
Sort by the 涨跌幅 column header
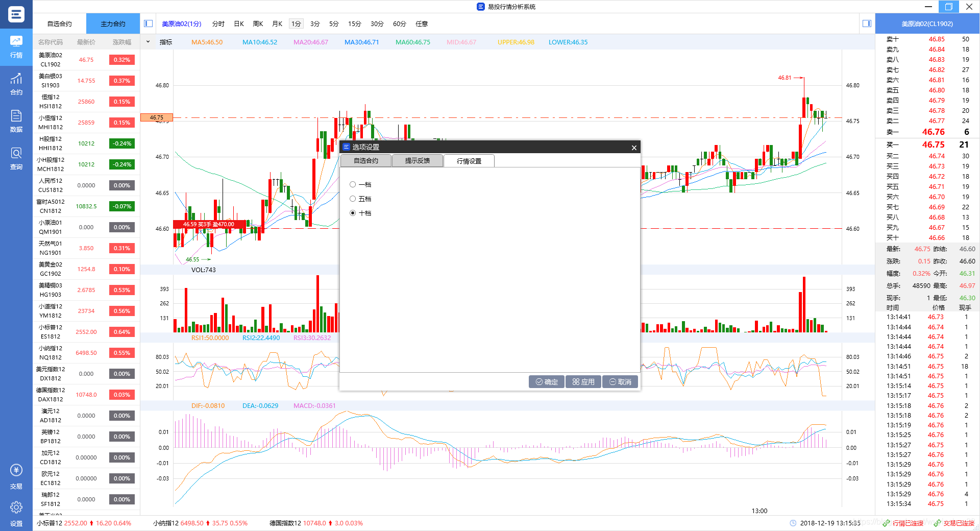tap(122, 42)
